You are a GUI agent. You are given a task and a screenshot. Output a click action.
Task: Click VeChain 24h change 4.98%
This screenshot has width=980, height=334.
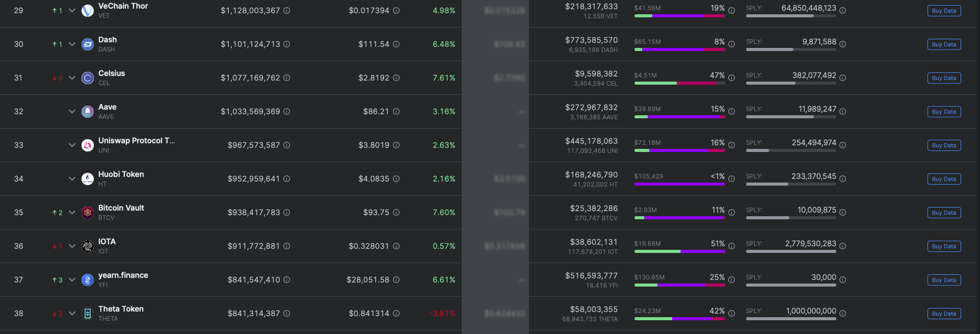click(444, 11)
